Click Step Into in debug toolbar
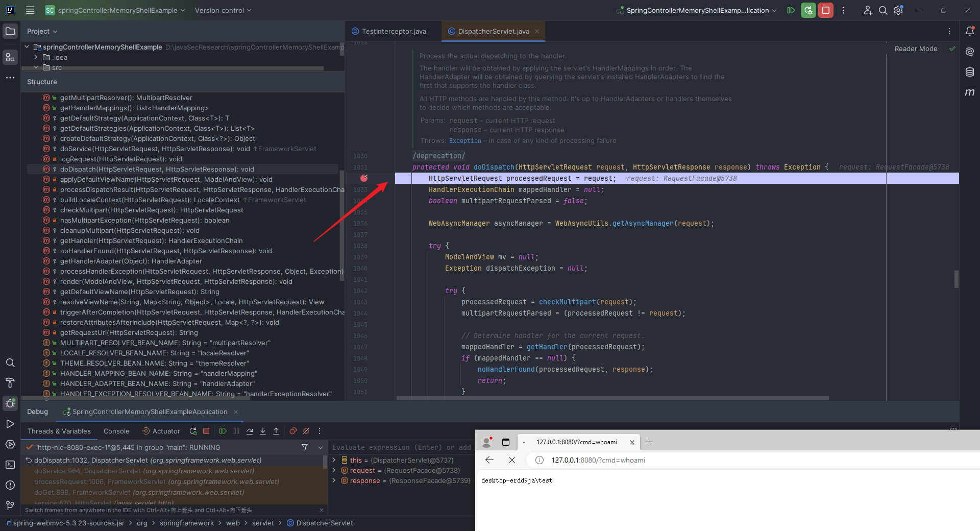Image resolution: width=980 pixels, height=531 pixels. coord(263,431)
